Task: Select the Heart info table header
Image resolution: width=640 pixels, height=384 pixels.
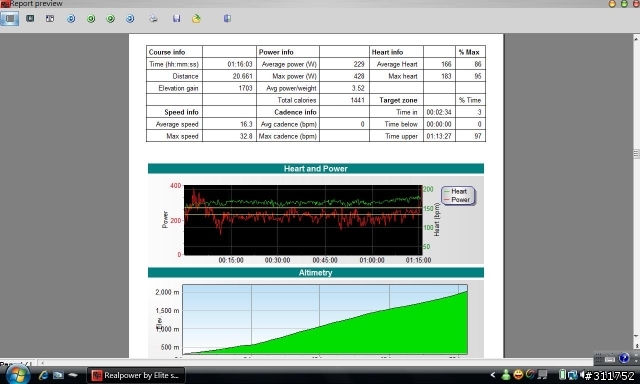Action: click(387, 52)
